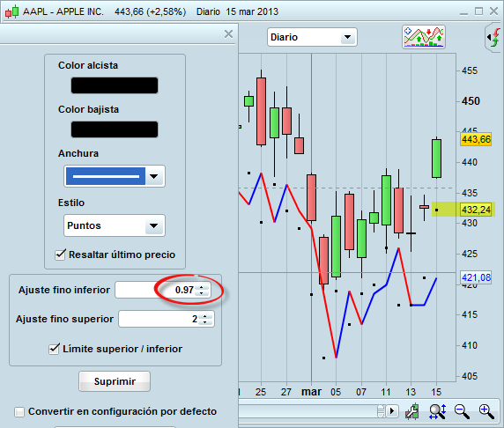Decrease Ajuste fino inferior value
The width and height of the screenshot is (504, 428).
click(x=202, y=292)
